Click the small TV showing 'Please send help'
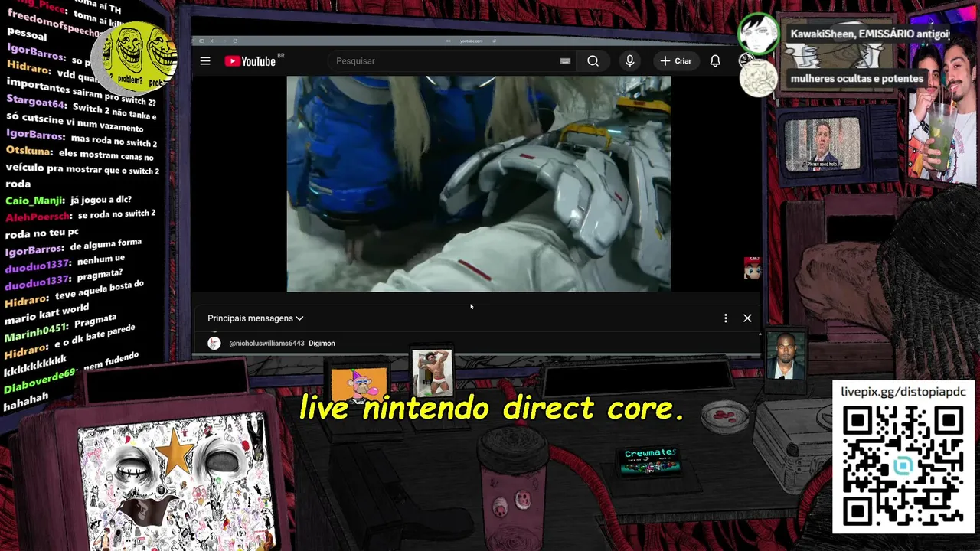This screenshot has height=551, width=980. (x=822, y=144)
